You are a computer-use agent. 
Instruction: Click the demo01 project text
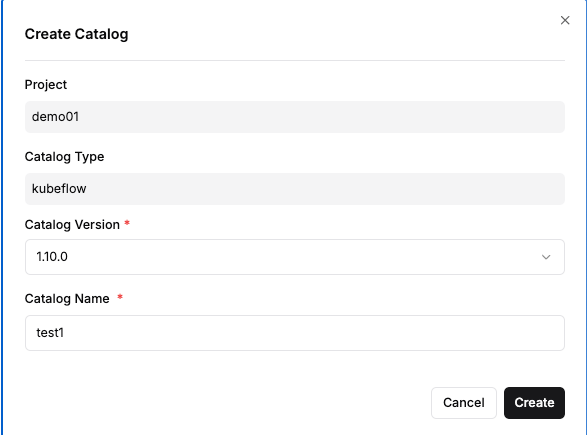[55, 117]
